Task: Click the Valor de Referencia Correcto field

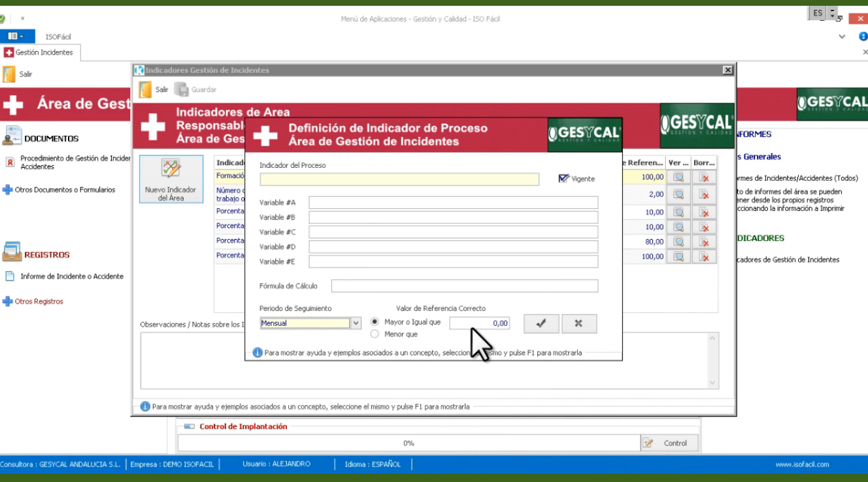Action: click(x=479, y=323)
